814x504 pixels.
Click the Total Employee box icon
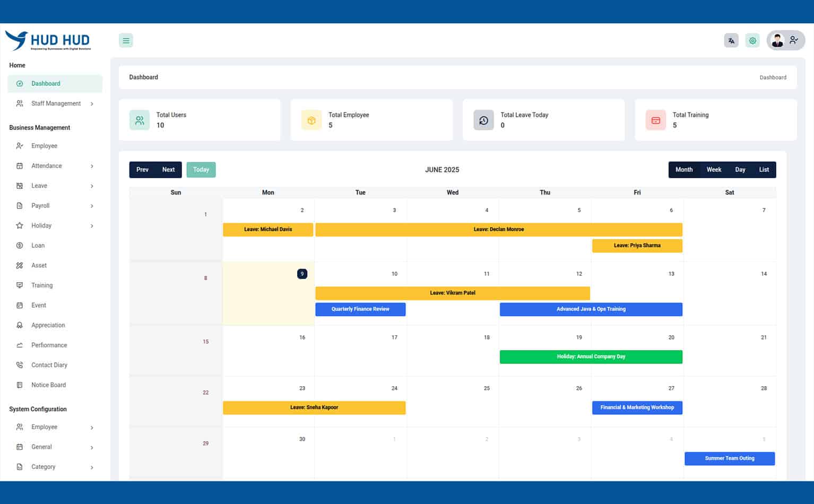(311, 120)
